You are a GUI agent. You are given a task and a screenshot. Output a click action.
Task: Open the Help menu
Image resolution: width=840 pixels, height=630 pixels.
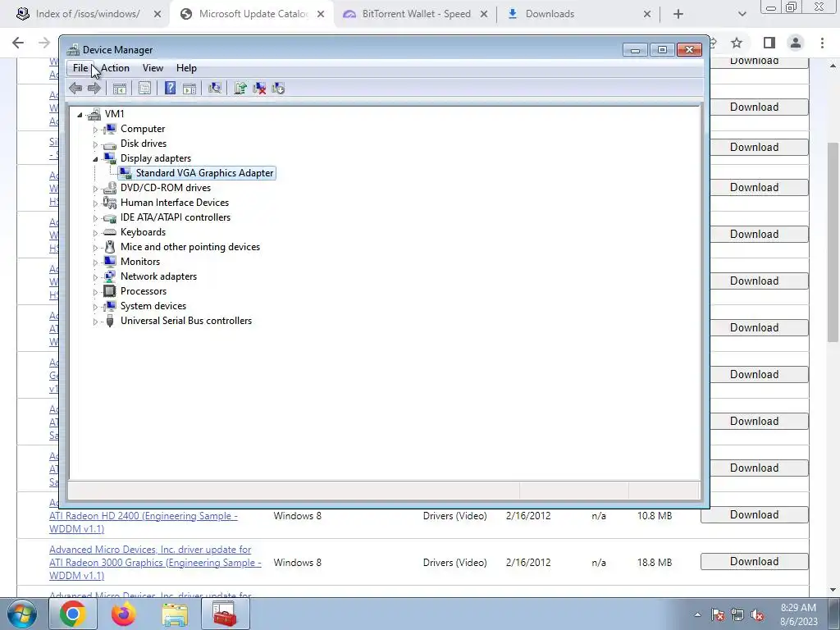(x=186, y=68)
